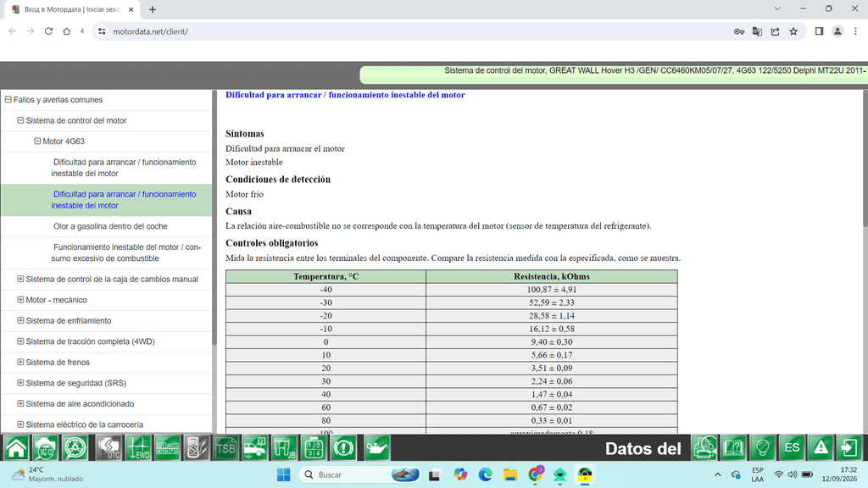The image size is (868, 488).
Task: Click the translate page icon
Action: (x=757, y=31)
